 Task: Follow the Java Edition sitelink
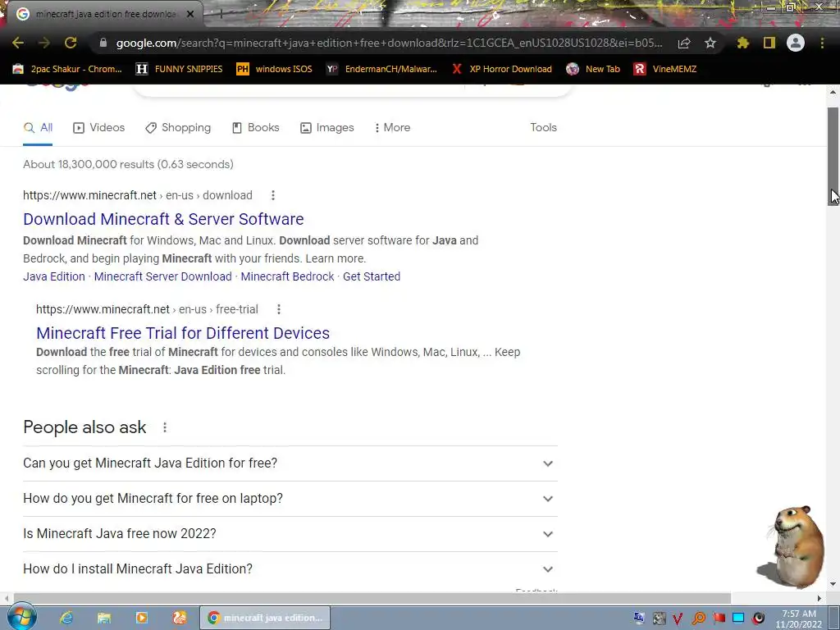coord(54,276)
